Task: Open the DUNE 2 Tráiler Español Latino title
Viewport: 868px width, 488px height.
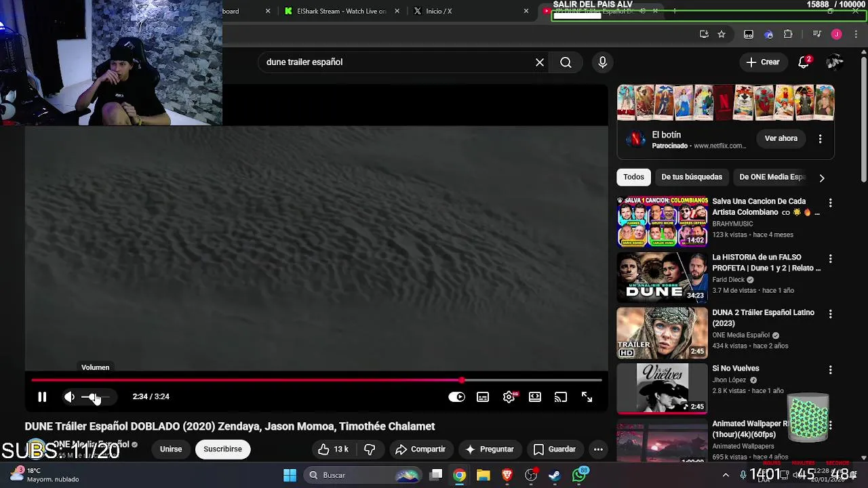Action: [763, 318]
